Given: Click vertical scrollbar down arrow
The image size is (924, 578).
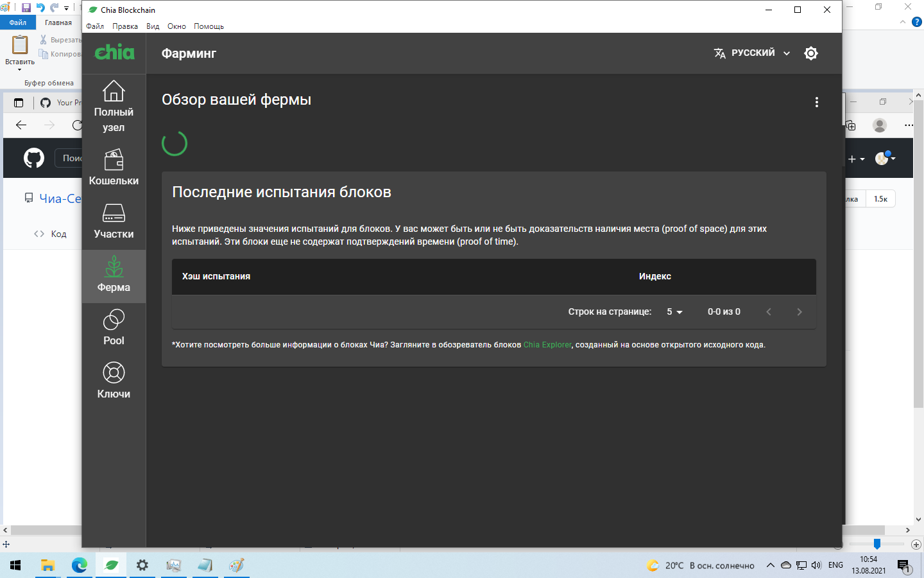Looking at the screenshot, I should click(x=918, y=520).
